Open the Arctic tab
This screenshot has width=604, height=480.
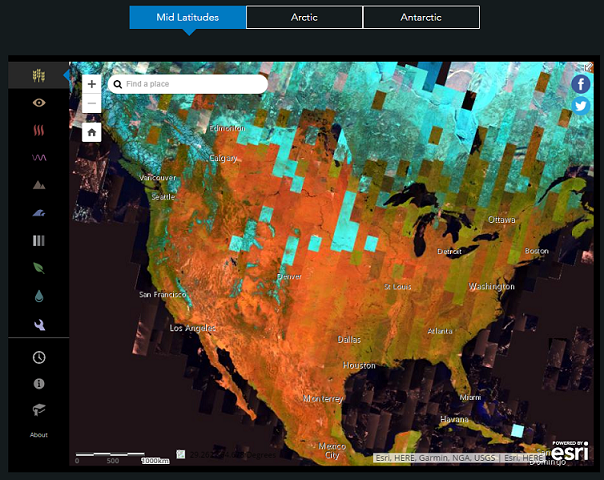click(x=304, y=17)
